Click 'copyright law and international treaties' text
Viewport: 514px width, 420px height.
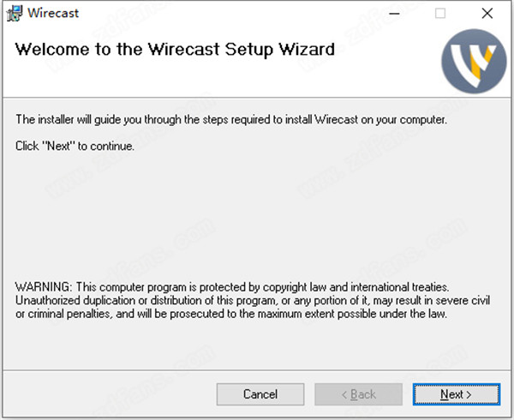click(x=356, y=287)
